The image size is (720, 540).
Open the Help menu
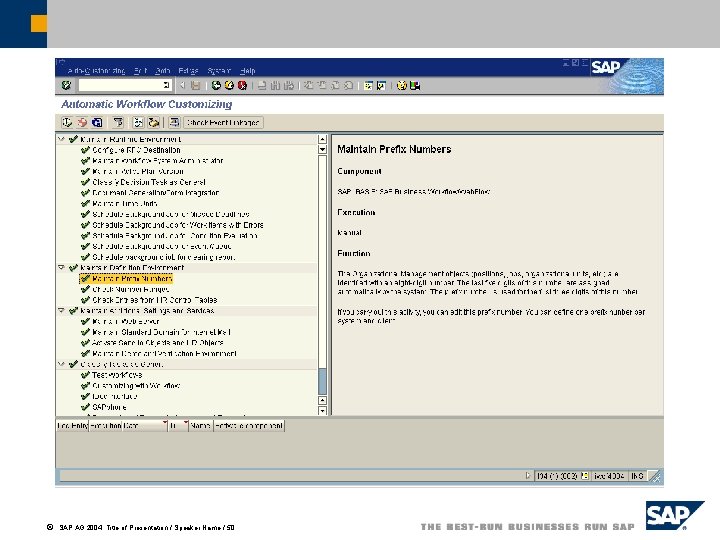248,71
